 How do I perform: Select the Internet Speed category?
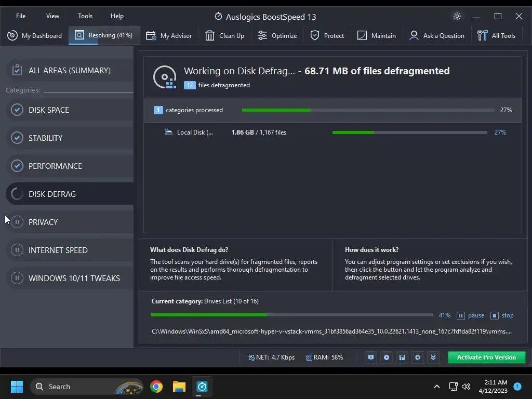pos(70,250)
